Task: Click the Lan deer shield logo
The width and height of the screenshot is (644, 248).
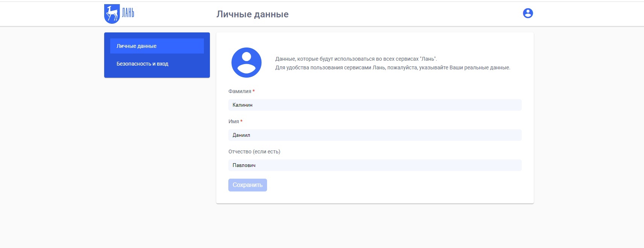Action: point(112,14)
